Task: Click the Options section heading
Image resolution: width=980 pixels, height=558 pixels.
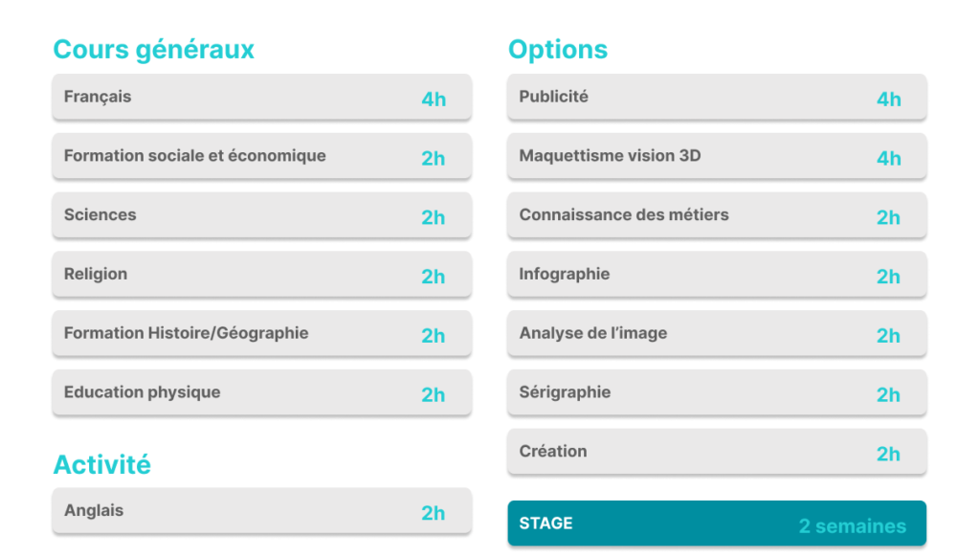Action: click(558, 50)
